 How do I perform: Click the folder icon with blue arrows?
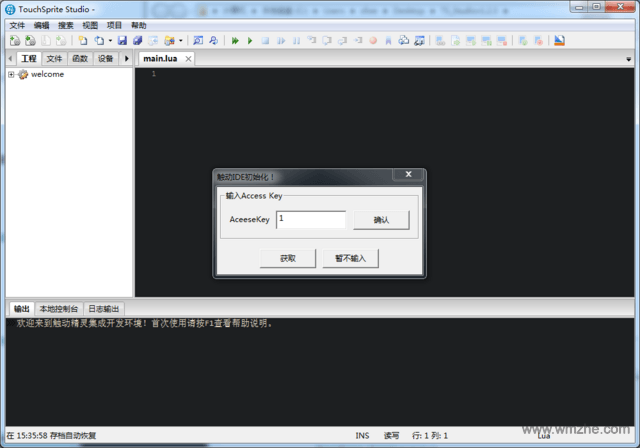(x=169, y=40)
